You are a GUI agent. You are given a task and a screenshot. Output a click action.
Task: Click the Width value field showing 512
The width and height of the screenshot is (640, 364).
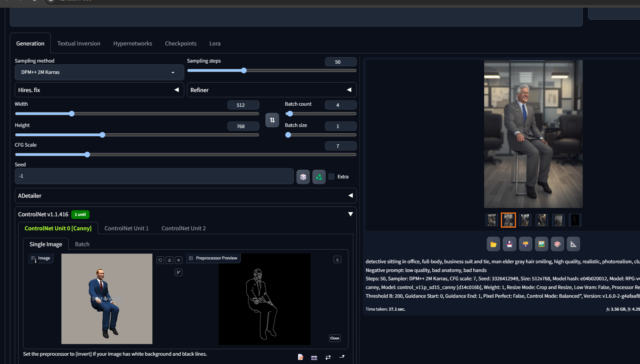coord(243,105)
